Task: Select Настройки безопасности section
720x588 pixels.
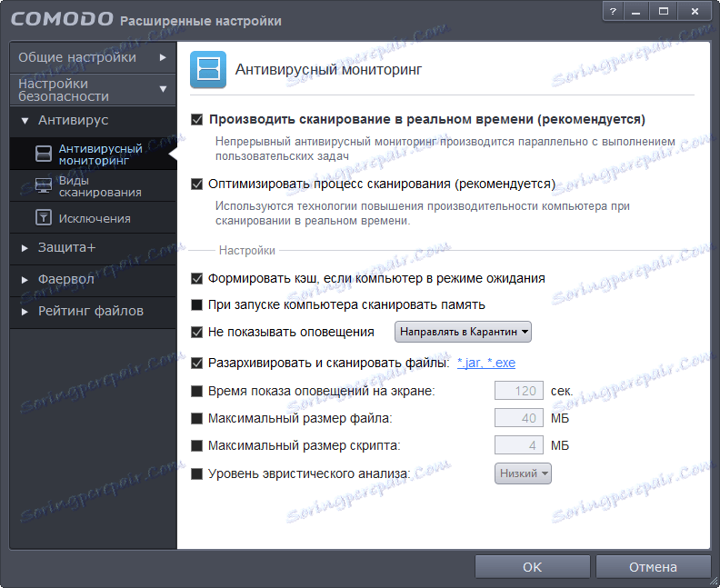Action: pyautogui.click(x=93, y=89)
